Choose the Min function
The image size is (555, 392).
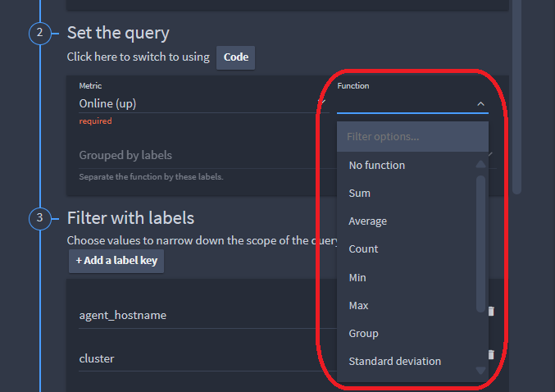click(x=357, y=278)
